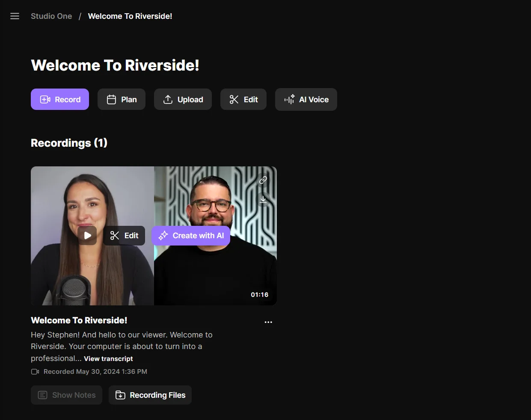This screenshot has height=420, width=531.
Task: Download the recording from the thumbnail arrow icon
Action: coord(263,200)
